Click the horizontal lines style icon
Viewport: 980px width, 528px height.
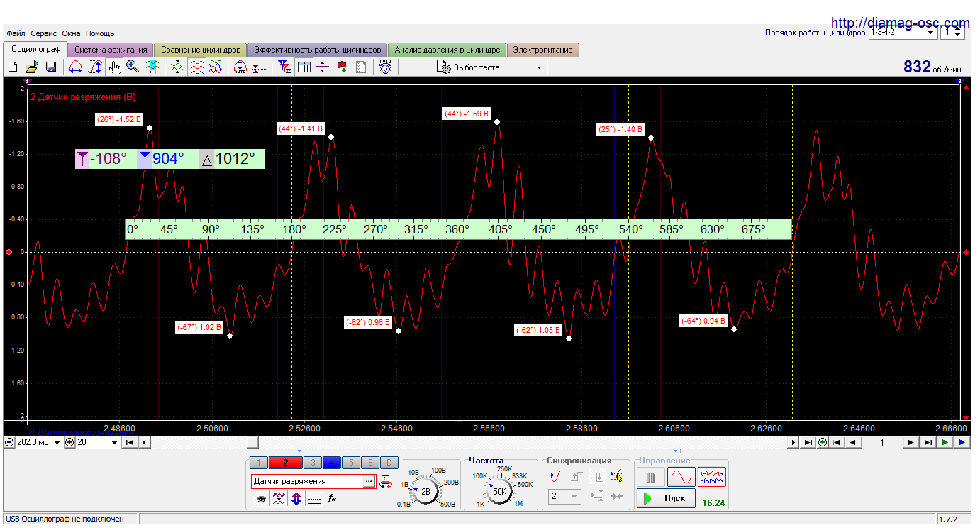(315, 499)
